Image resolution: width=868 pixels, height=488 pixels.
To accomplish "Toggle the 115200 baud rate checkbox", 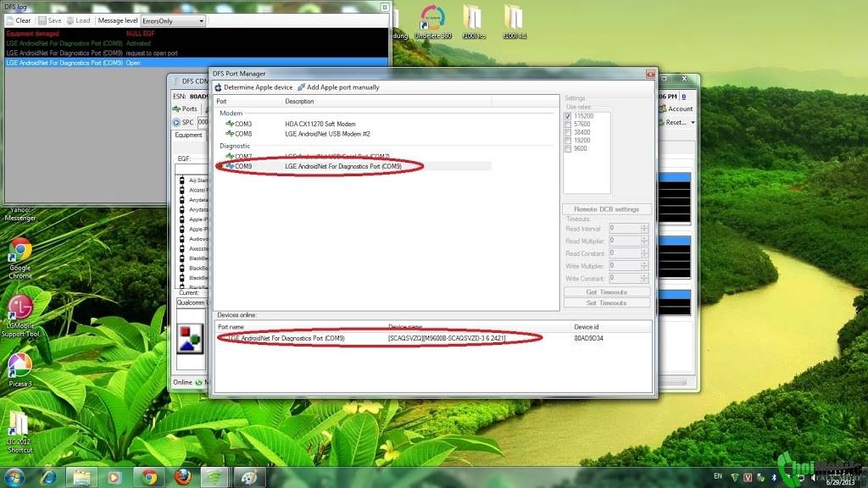I will click(567, 116).
